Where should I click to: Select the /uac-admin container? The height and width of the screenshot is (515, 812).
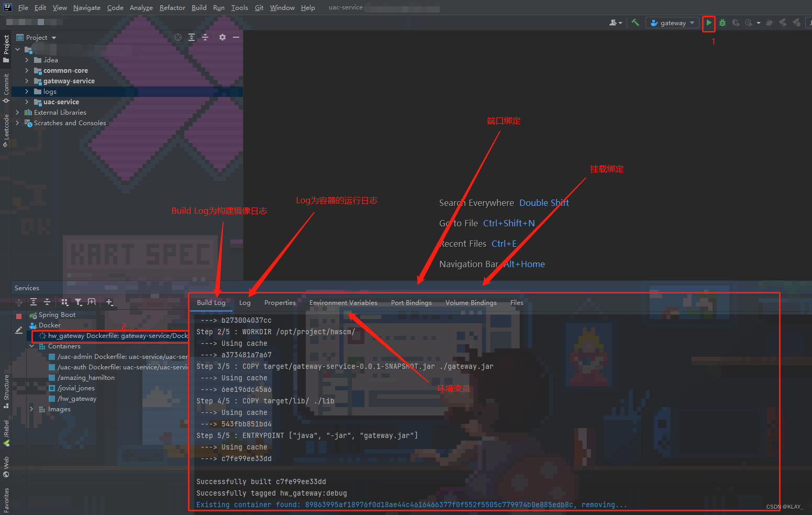click(x=118, y=356)
